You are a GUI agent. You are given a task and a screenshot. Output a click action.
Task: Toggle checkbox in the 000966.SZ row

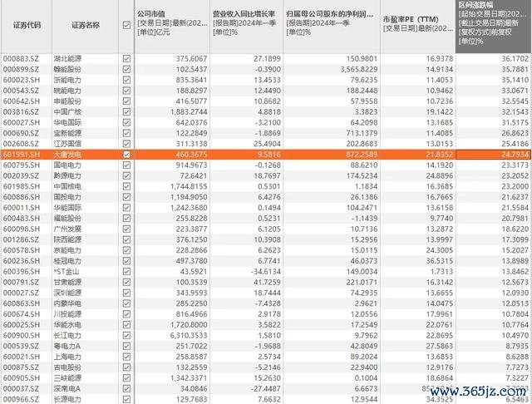coord(126,399)
